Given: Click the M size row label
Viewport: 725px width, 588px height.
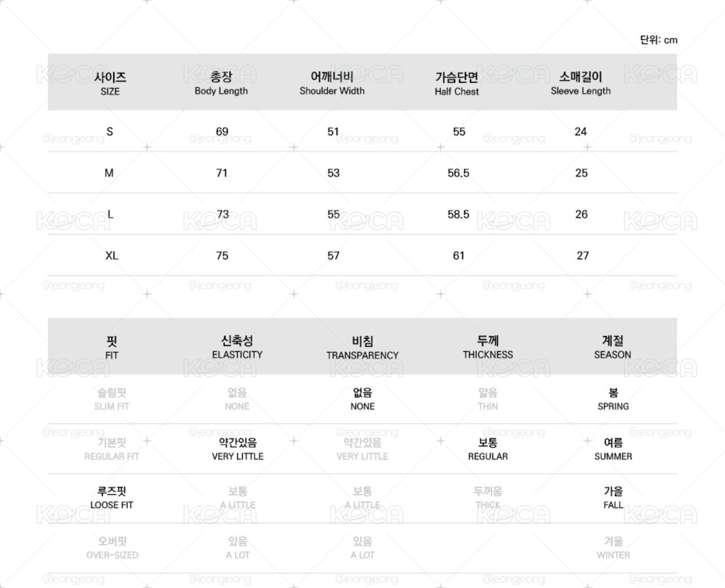Looking at the screenshot, I should tap(109, 173).
